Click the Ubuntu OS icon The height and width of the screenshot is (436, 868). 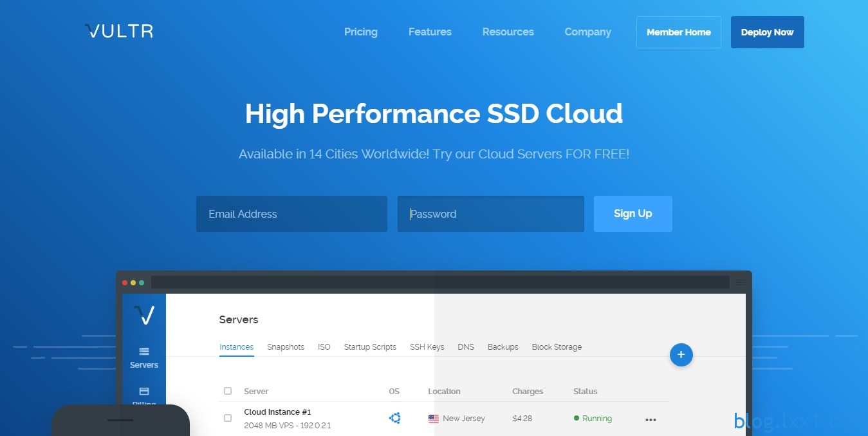[x=395, y=418]
